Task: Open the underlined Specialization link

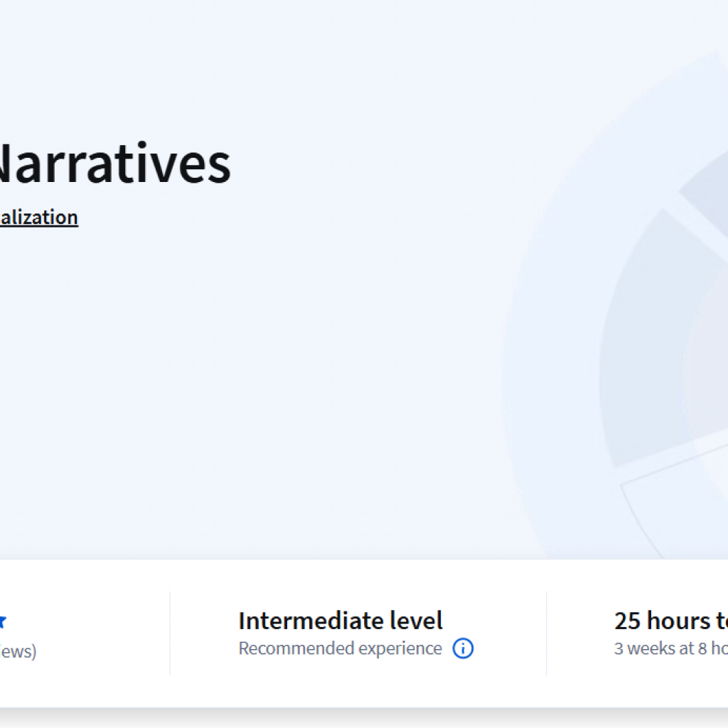Action: pyautogui.click(x=38, y=218)
